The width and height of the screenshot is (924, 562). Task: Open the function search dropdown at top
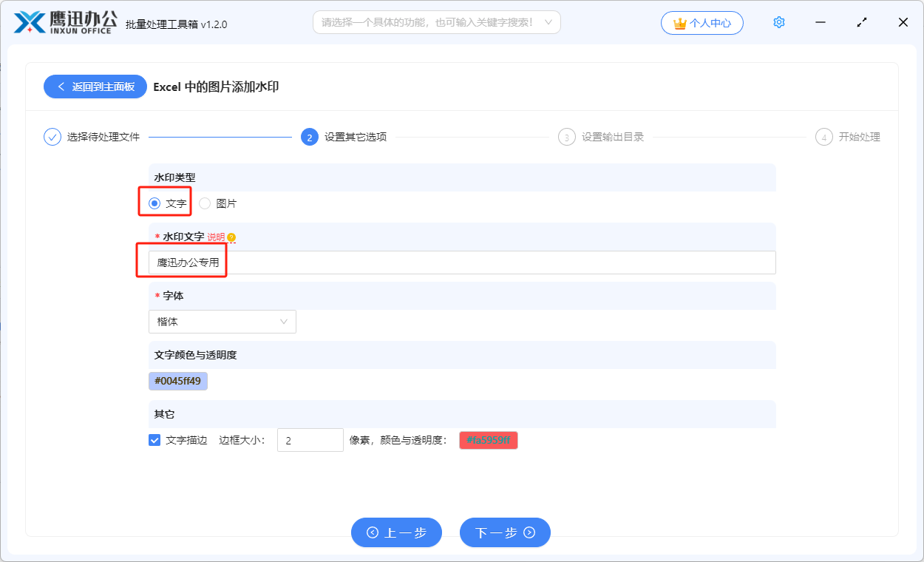(437, 22)
